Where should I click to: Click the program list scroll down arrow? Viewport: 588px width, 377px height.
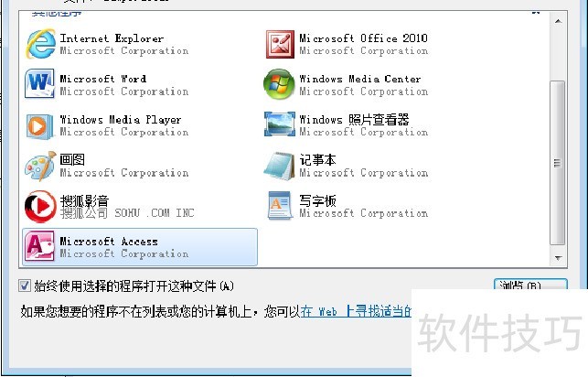click(558, 258)
